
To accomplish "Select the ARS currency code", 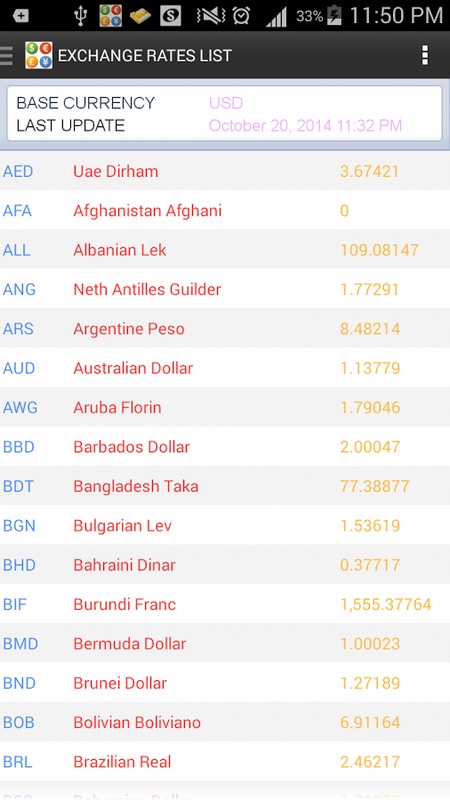I will coord(18,329).
